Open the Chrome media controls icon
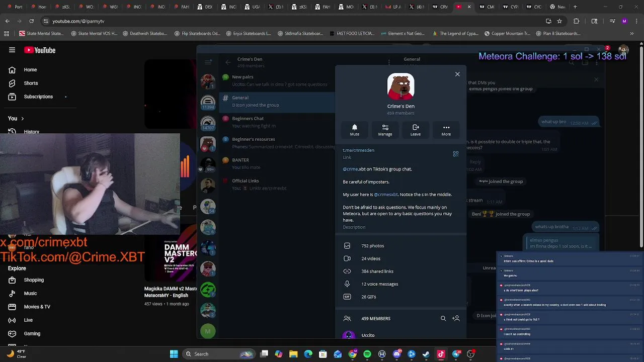This screenshot has height=362, width=644. (x=612, y=21)
